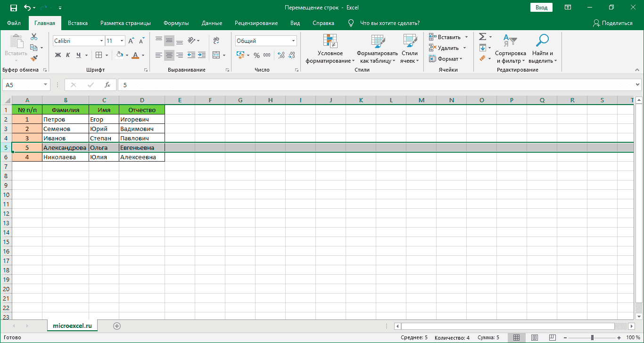Switch to the Вставка ribbon tab
The width and height of the screenshot is (644, 343).
[77, 23]
